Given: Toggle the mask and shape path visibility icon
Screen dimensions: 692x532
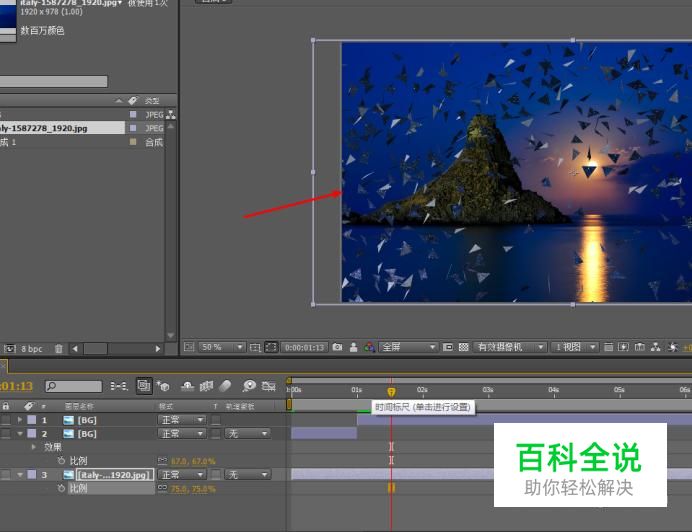Looking at the screenshot, I should point(271,347).
